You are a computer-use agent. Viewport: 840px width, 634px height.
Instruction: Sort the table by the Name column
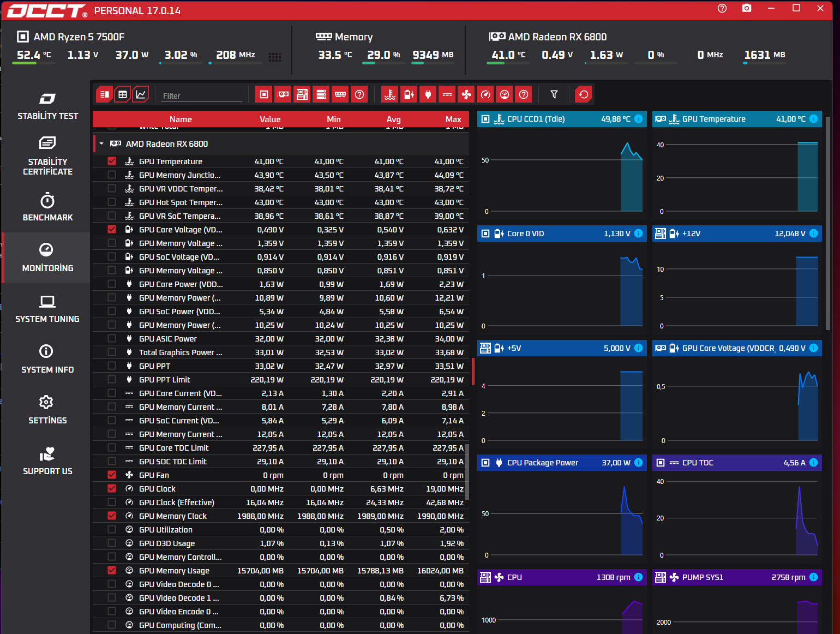click(x=181, y=119)
